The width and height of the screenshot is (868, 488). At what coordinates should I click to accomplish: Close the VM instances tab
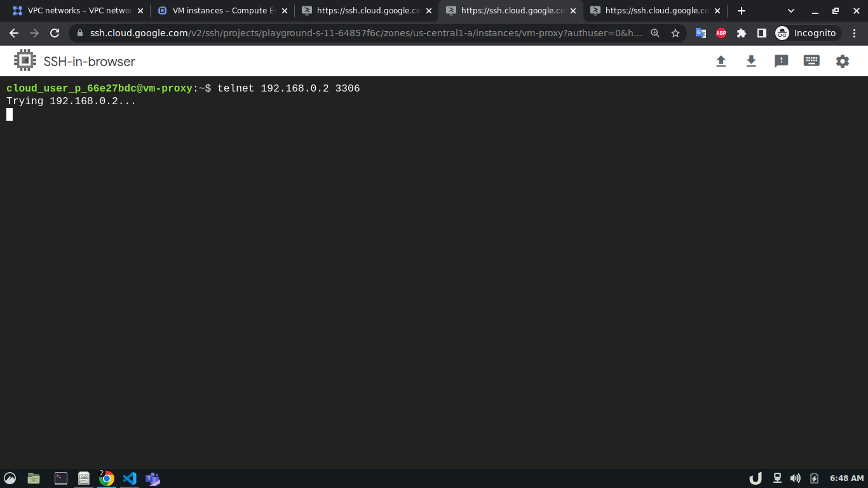point(285,11)
